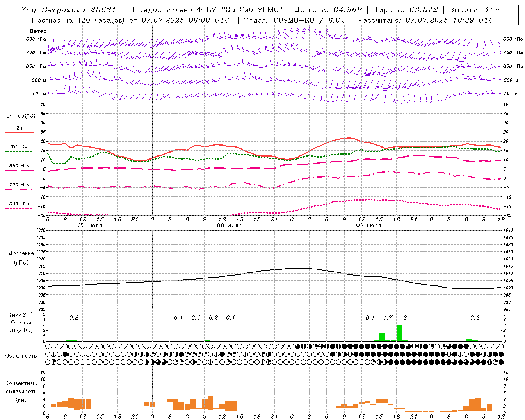Click the elevation text Высота: 15м

pyautogui.click(x=475, y=10)
